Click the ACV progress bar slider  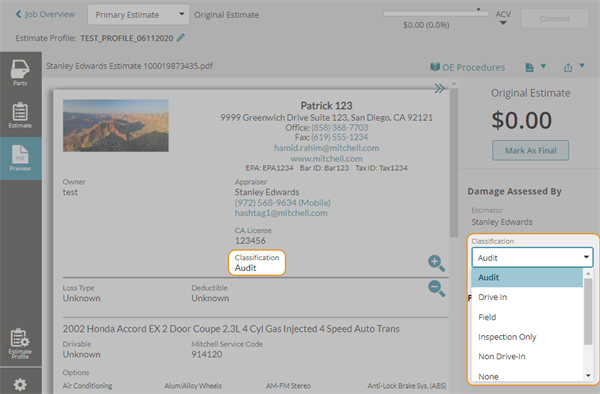(x=436, y=13)
